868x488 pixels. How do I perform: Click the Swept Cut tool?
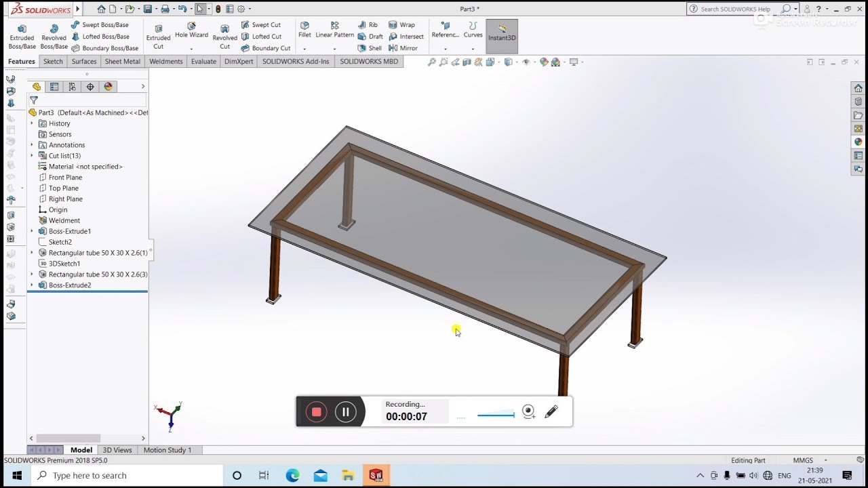(260, 25)
